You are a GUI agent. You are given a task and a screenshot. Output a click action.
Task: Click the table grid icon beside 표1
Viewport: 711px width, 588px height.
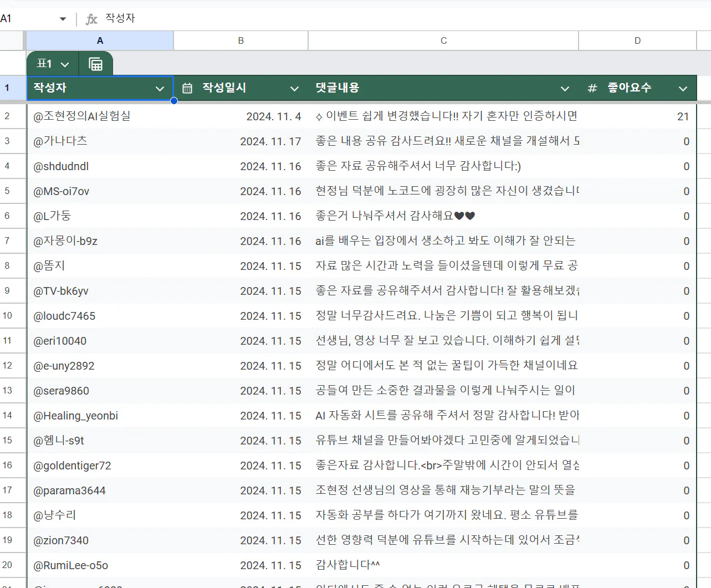[96, 63]
